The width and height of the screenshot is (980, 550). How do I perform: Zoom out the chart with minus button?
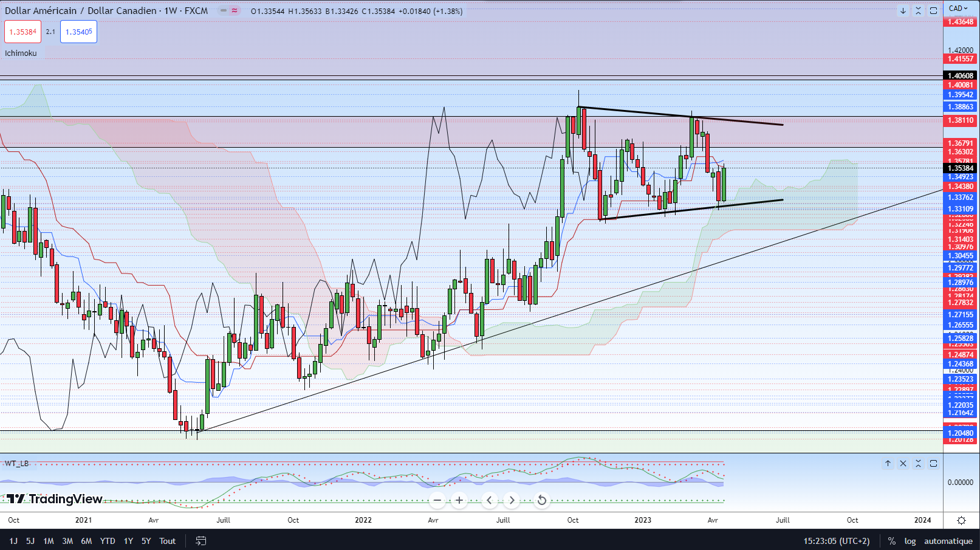437,500
